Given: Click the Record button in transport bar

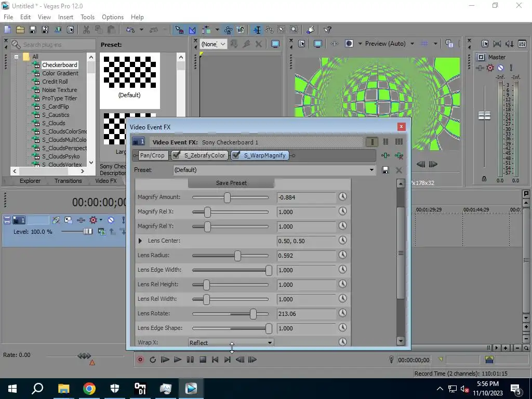Looking at the screenshot, I should [140, 360].
